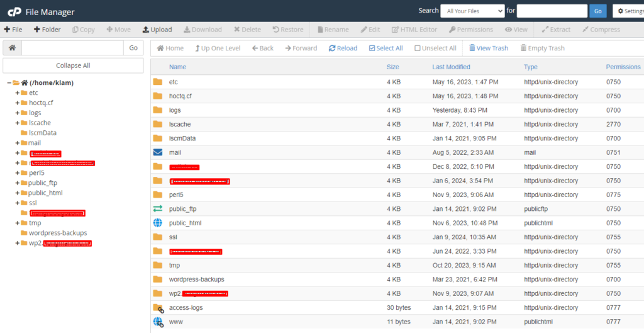Go Up One Level

218,48
